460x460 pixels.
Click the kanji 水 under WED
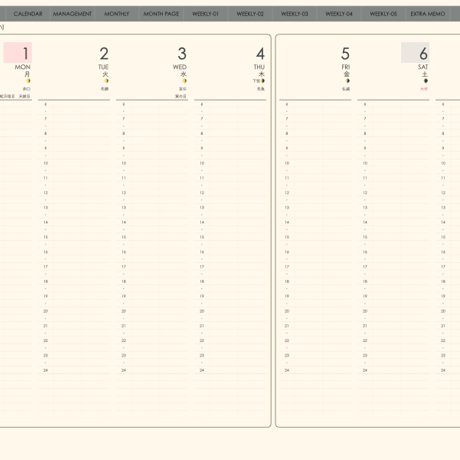tap(184, 74)
